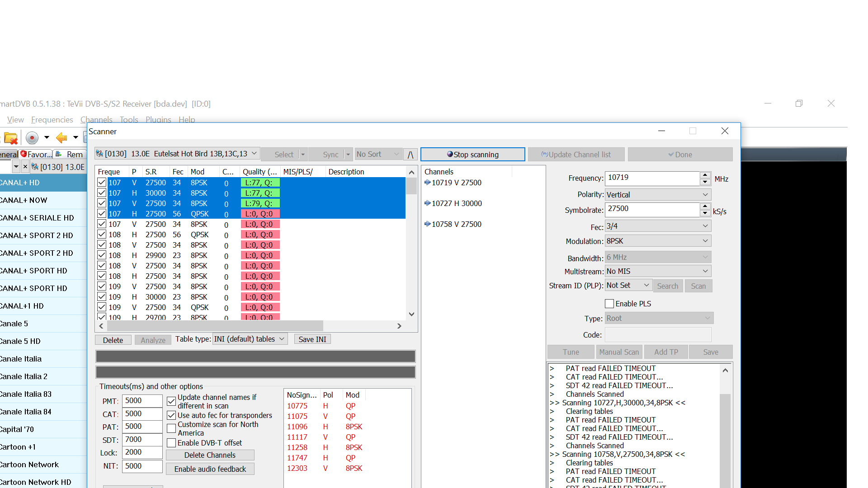
Task: Open the Frequencies menu
Action: pos(52,120)
